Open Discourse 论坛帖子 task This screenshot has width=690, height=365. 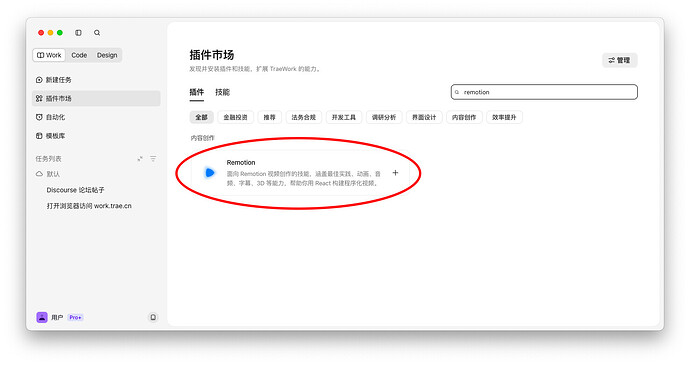[x=75, y=190]
